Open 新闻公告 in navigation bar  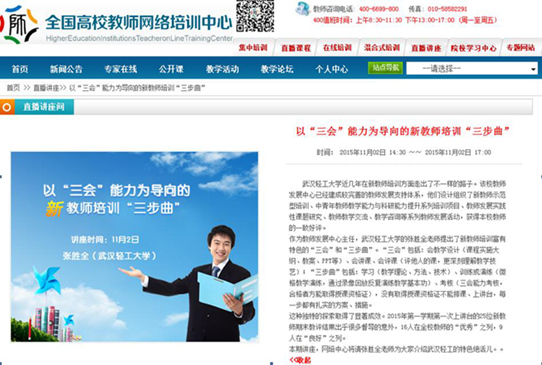[x=66, y=69]
